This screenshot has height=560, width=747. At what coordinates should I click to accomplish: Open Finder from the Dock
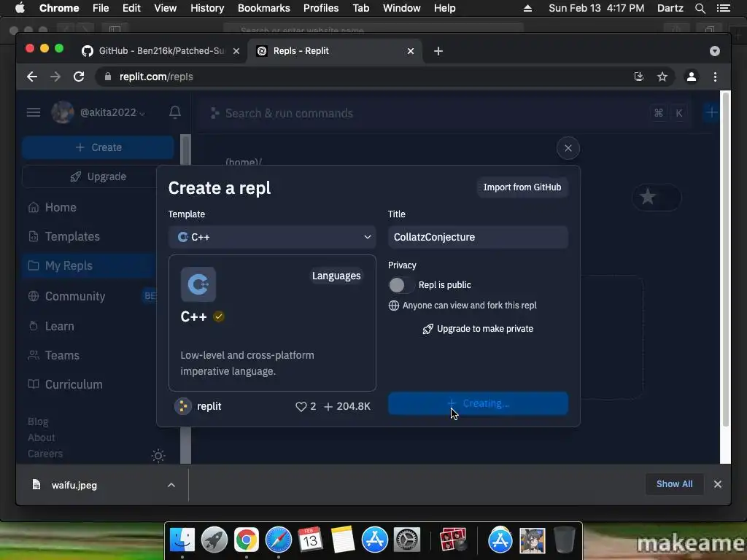click(x=182, y=540)
